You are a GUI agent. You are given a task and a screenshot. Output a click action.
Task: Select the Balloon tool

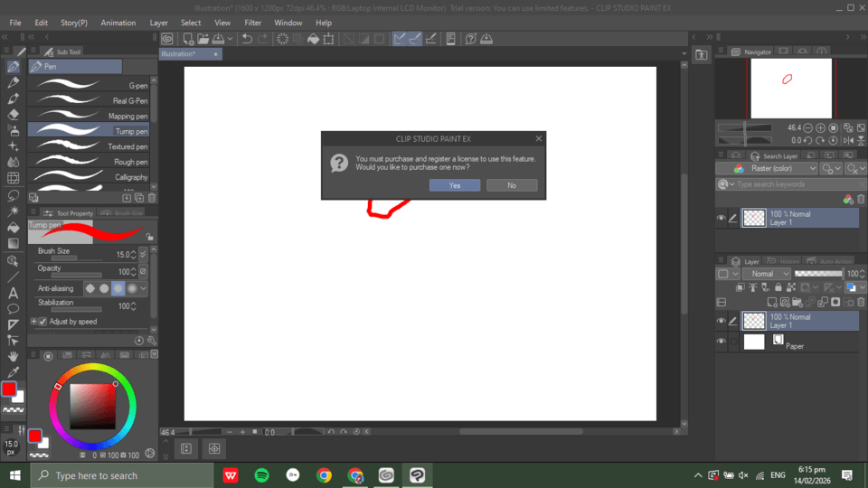pyautogui.click(x=14, y=309)
